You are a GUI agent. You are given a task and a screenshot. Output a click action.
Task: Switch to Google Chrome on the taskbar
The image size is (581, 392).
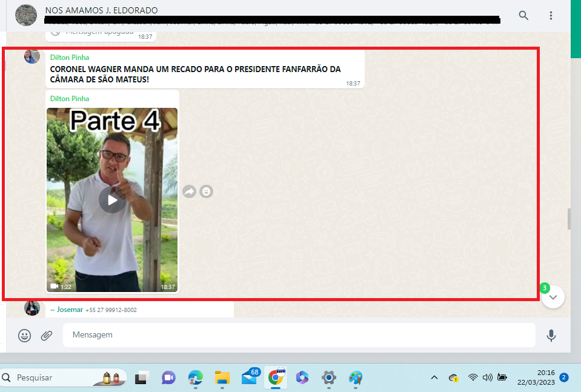pos(276,377)
